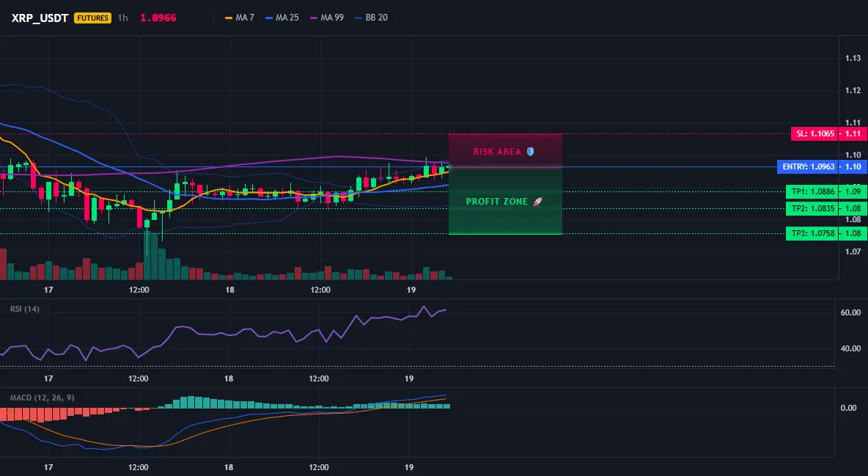Click the 1.07 price axis label
868x476 pixels.
pos(853,252)
